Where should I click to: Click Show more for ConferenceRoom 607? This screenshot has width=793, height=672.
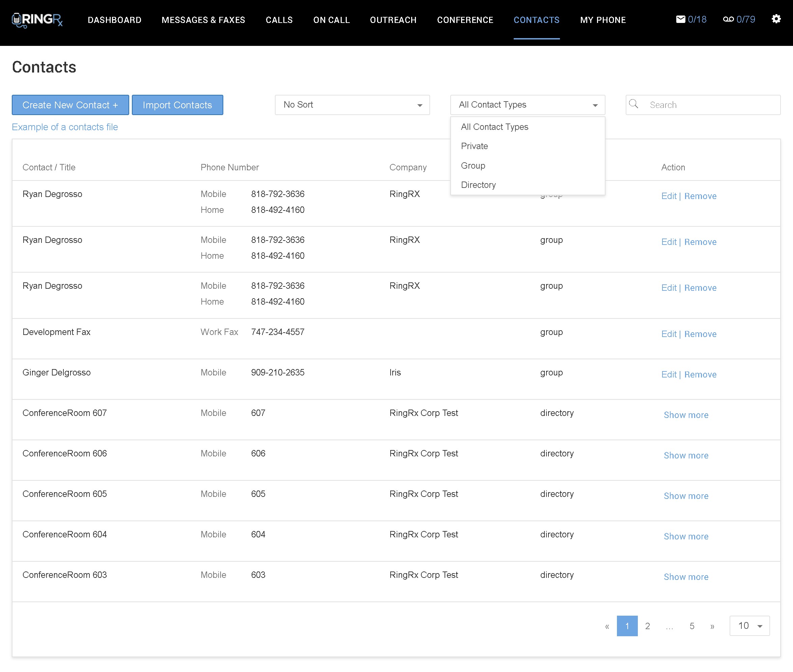[x=686, y=415]
